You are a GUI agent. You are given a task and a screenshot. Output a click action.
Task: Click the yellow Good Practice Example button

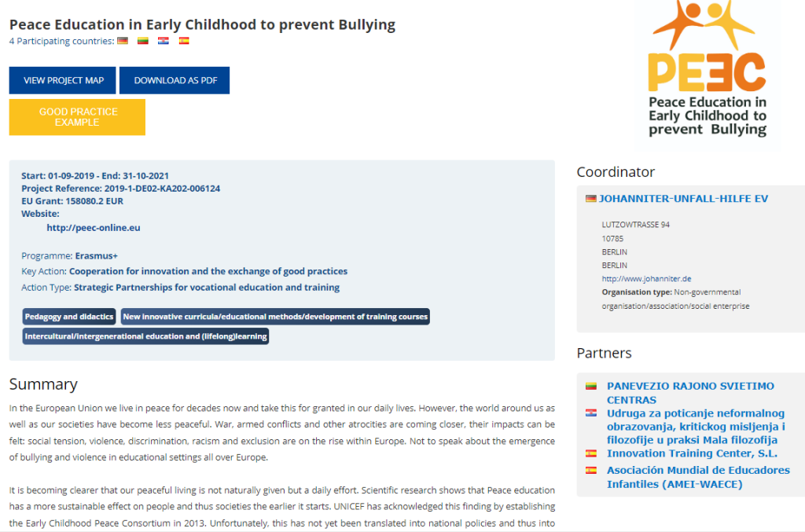pos(77,117)
